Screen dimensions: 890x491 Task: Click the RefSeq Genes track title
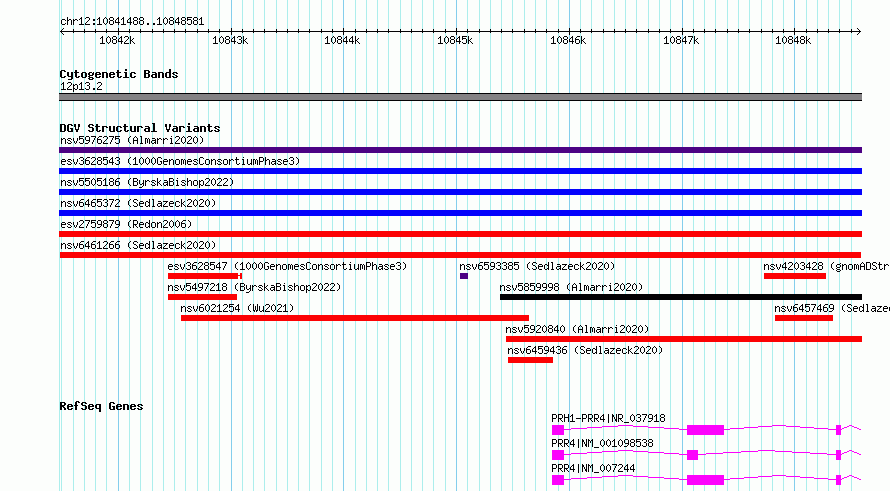point(101,406)
